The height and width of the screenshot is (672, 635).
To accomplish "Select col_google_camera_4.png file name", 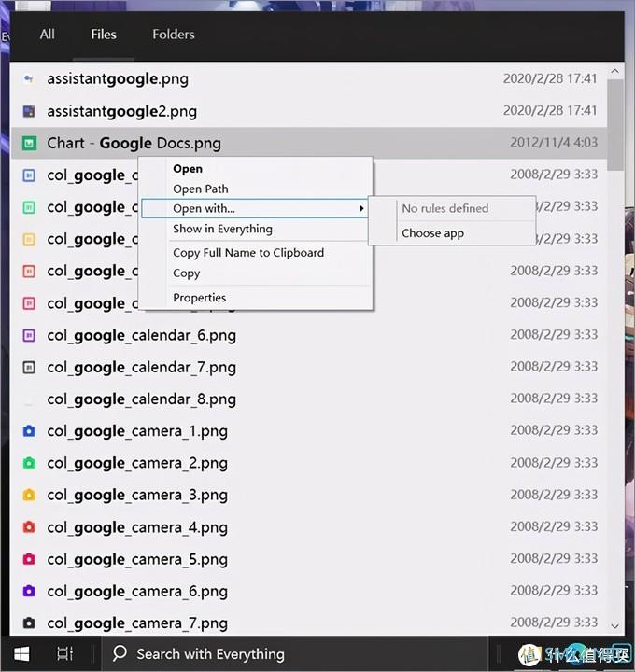I will click(x=137, y=527).
